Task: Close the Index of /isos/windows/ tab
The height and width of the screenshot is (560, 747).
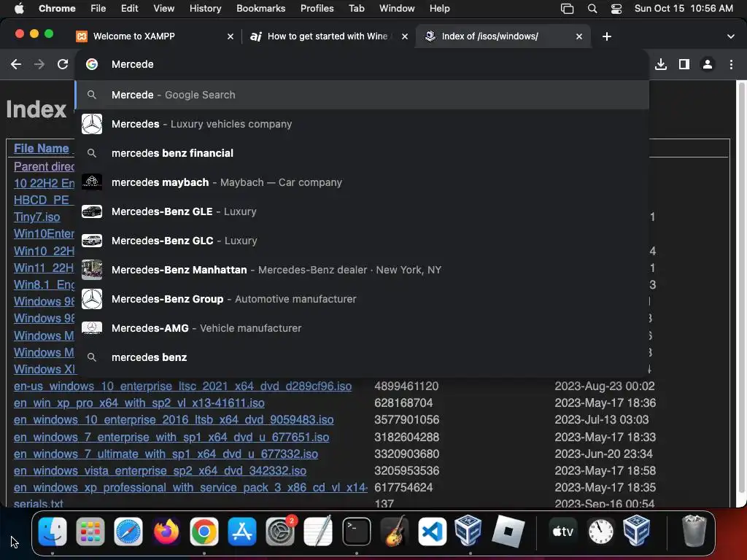Action: coord(578,36)
